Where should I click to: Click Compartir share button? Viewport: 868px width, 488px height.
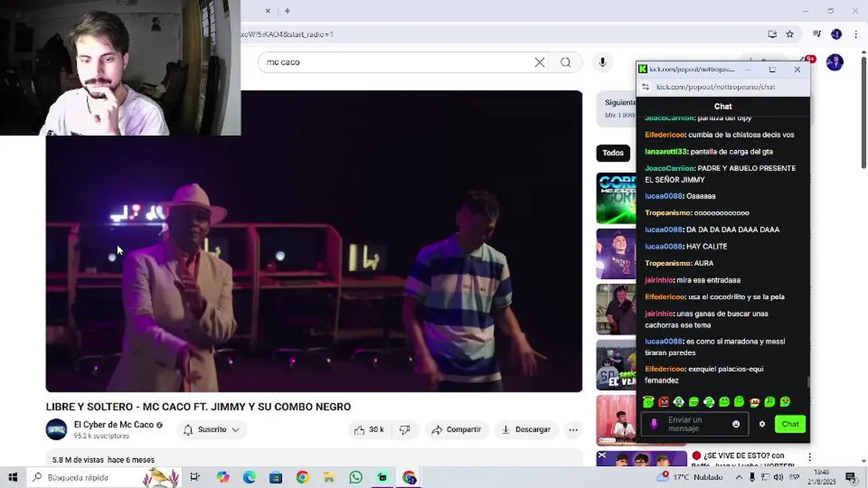pyautogui.click(x=456, y=430)
